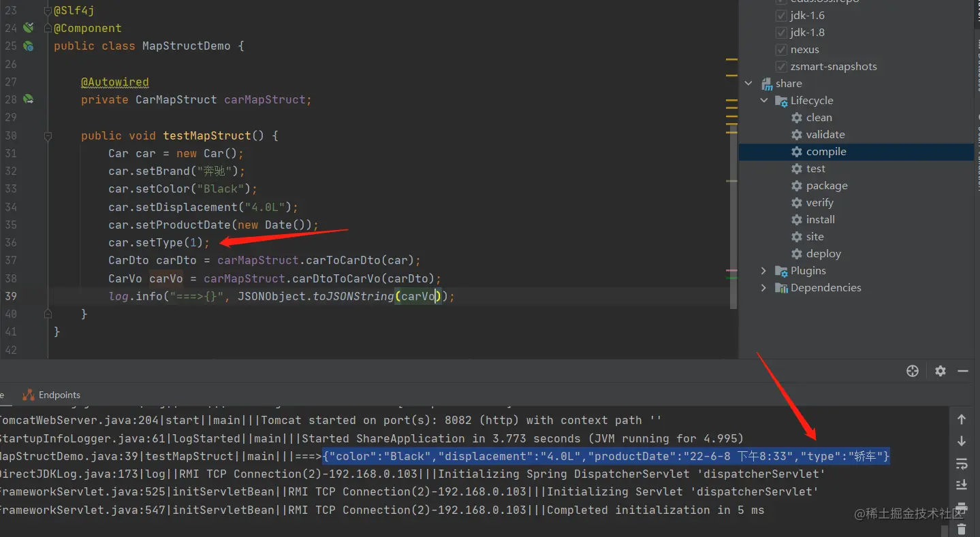Image resolution: width=980 pixels, height=537 pixels.
Task: Place cursor on car.setType(1) line
Action: (159, 243)
